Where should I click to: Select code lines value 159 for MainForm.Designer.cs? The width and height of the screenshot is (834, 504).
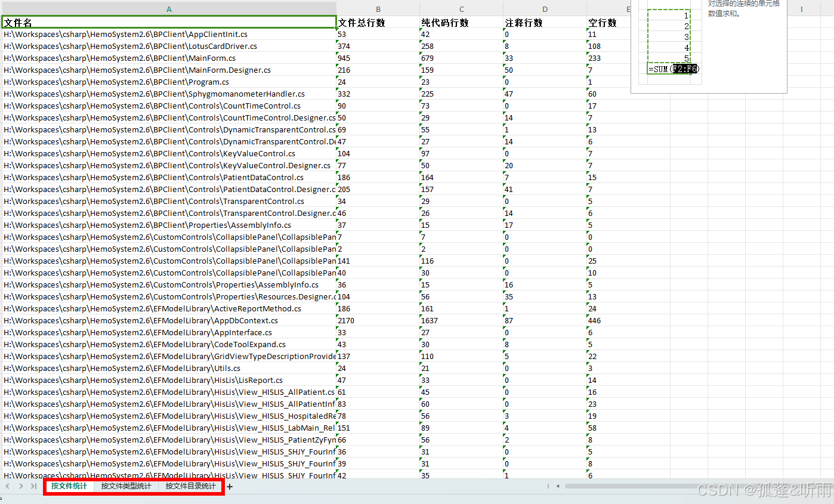pos(462,70)
